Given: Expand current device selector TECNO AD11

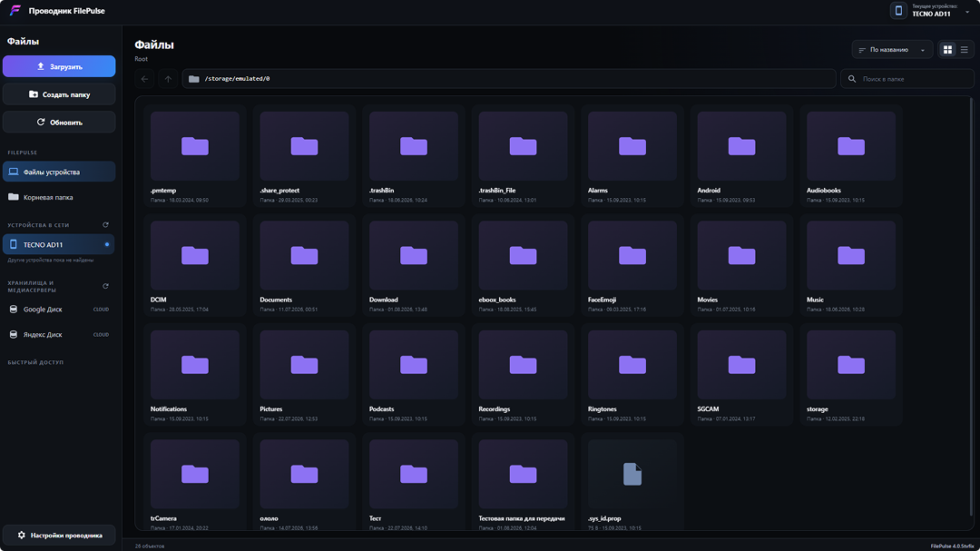Looking at the screenshot, I should (x=932, y=11).
